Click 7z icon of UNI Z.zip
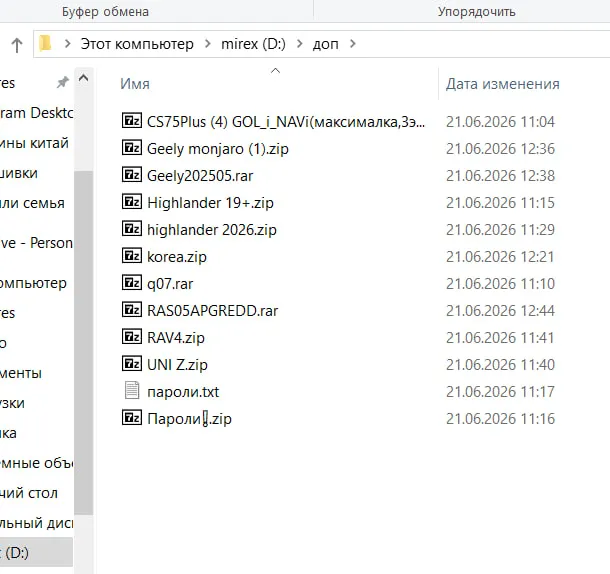 click(132, 363)
